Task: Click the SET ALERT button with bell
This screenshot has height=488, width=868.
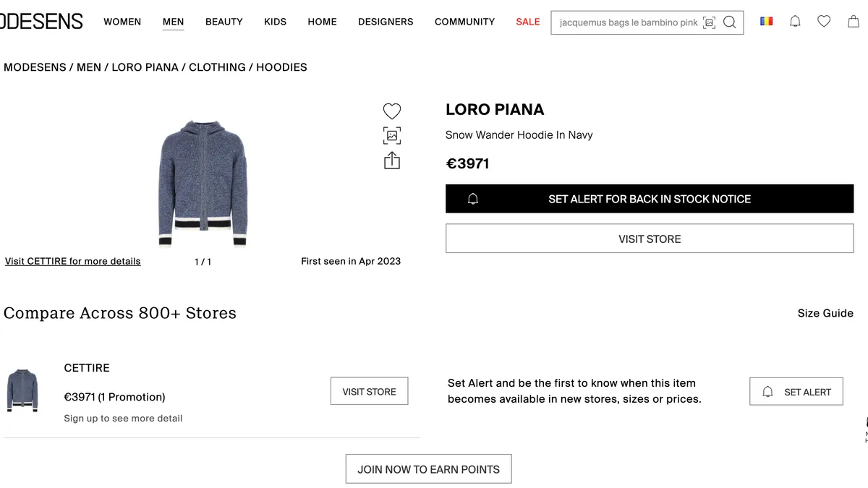Action: click(x=796, y=392)
